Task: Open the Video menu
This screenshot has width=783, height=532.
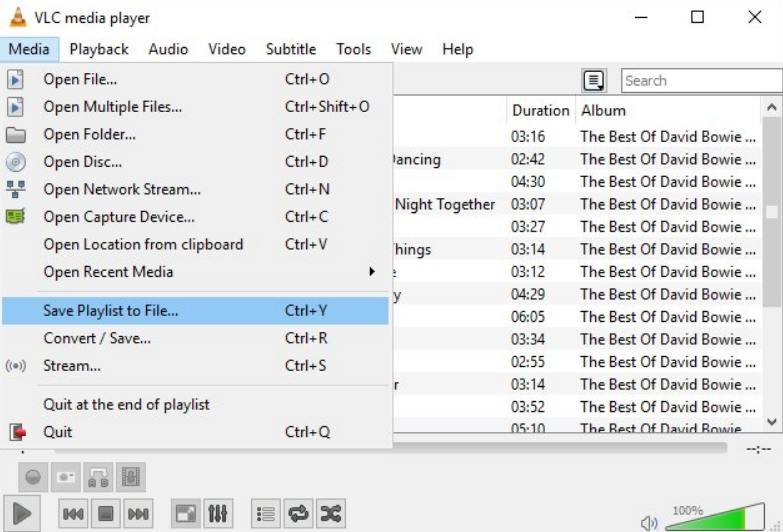Action: point(227,49)
